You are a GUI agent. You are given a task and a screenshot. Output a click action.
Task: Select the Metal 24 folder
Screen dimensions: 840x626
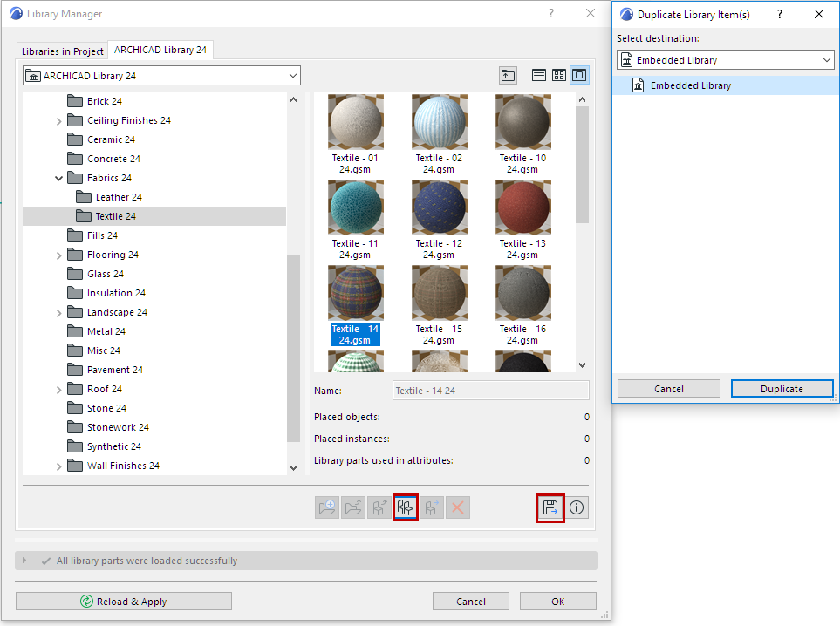(x=97, y=331)
